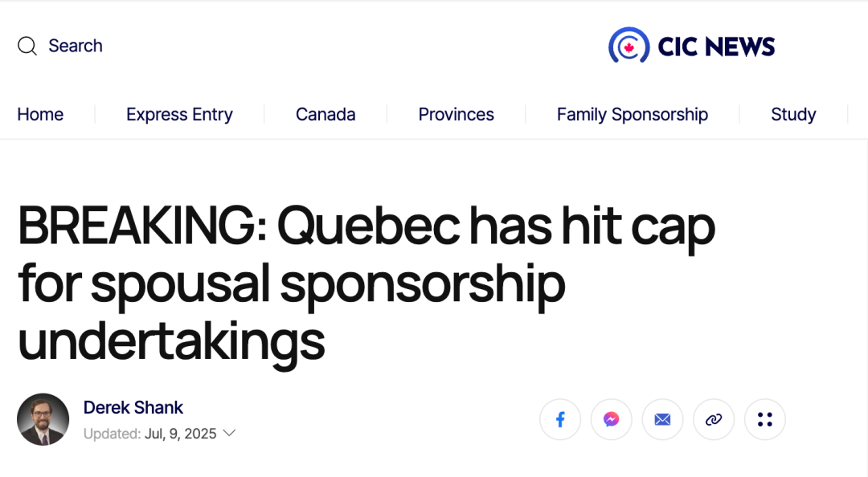Click the magnifying glass search icon
Image resolution: width=868 pixels, height=477 pixels.
pos(27,46)
